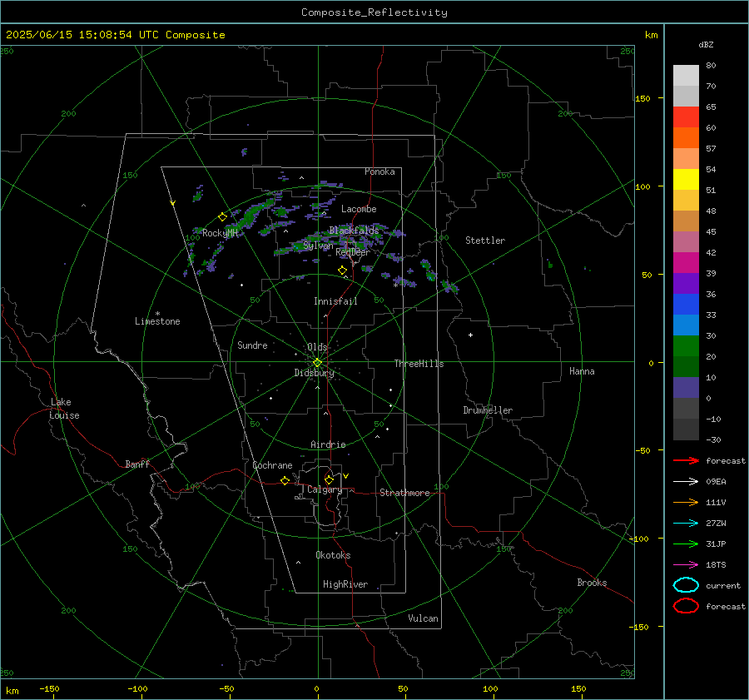Click the Ponoka city label
Screen dimensions: 749x700
tap(379, 171)
